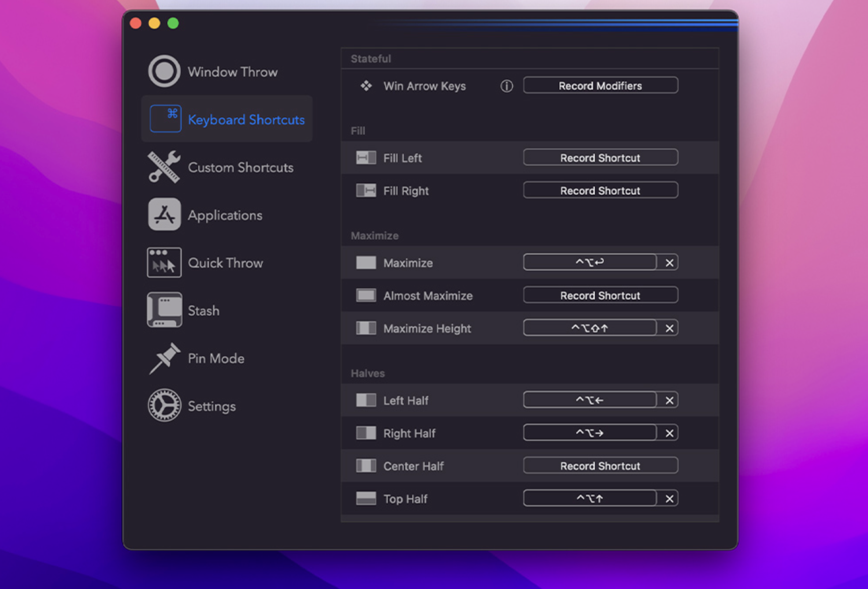Clear the Left Half shortcut
868x589 pixels.
(x=668, y=400)
